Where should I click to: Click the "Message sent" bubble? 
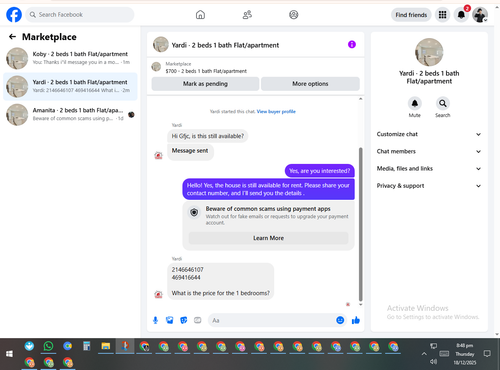pos(190,152)
